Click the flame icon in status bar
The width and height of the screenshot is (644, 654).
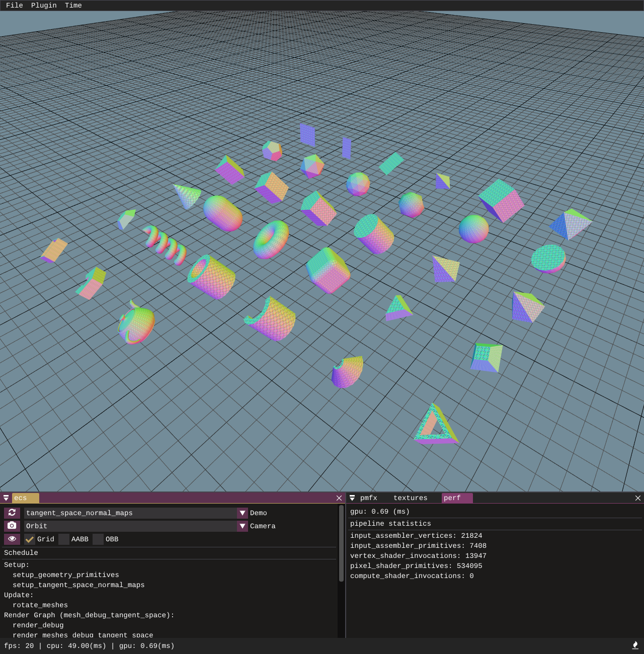point(635,645)
